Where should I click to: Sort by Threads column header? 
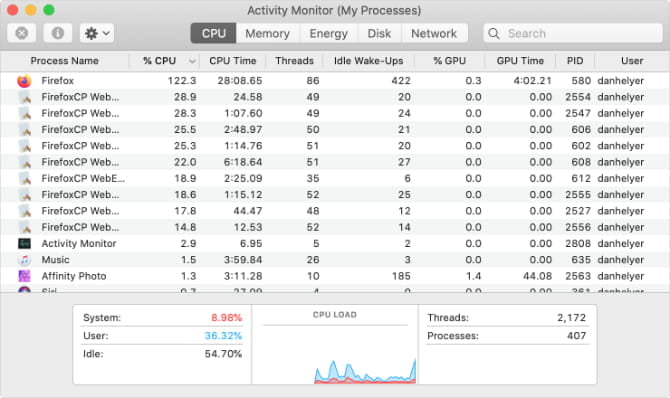(294, 61)
